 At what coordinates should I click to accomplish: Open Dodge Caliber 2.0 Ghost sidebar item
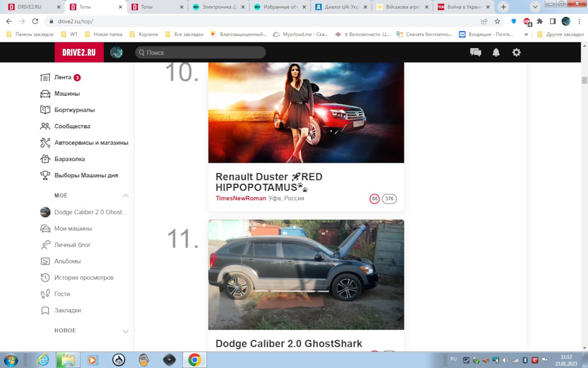pyautogui.click(x=84, y=212)
